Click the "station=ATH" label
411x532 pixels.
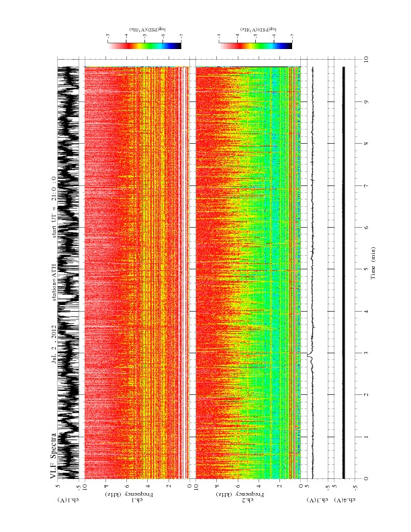54,282
